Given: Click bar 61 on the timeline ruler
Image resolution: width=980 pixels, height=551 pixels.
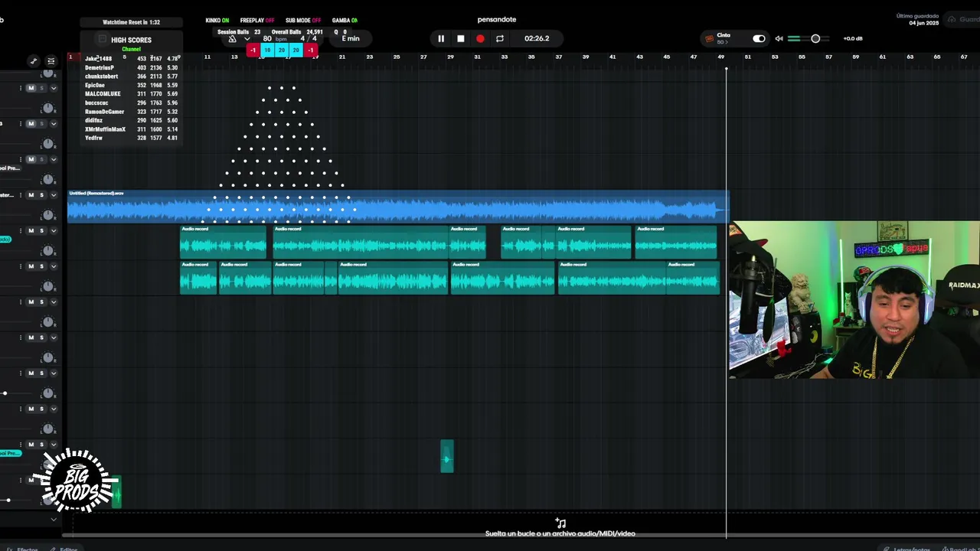Looking at the screenshot, I should pos(883,57).
